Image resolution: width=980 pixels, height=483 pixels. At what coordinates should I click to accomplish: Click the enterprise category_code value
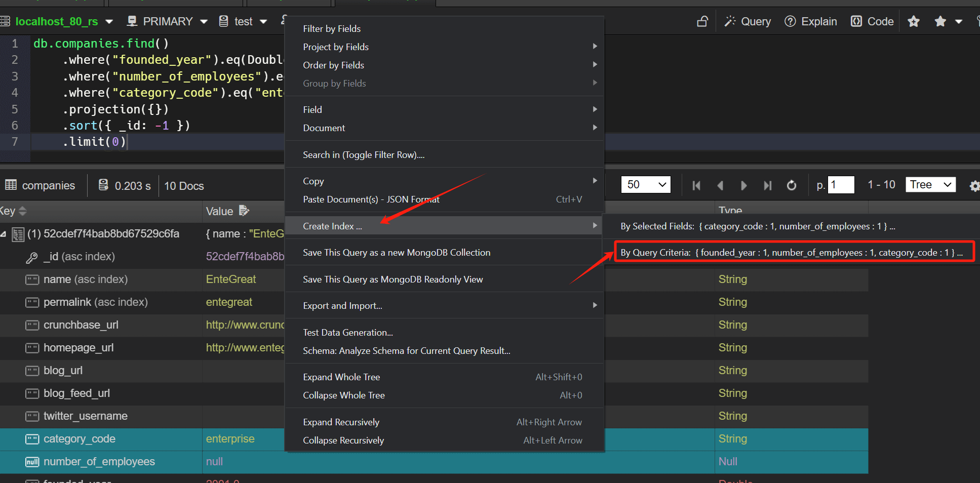coord(230,439)
